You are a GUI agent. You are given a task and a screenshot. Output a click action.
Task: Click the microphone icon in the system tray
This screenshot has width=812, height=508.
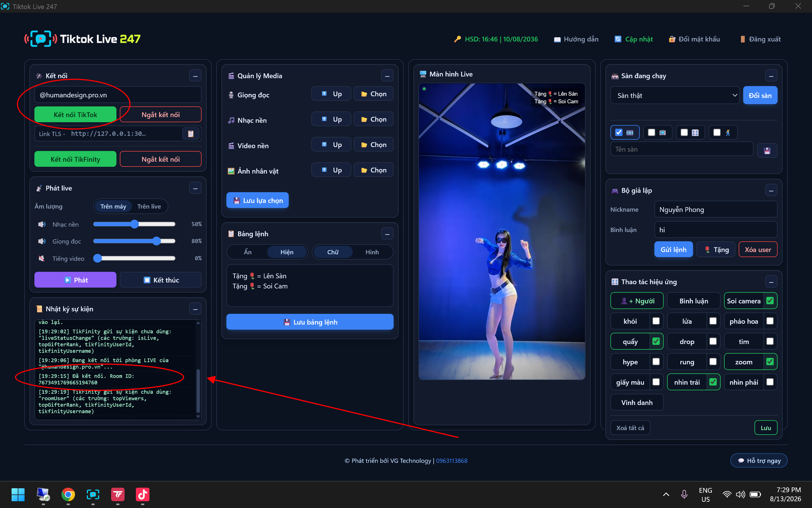(684, 494)
